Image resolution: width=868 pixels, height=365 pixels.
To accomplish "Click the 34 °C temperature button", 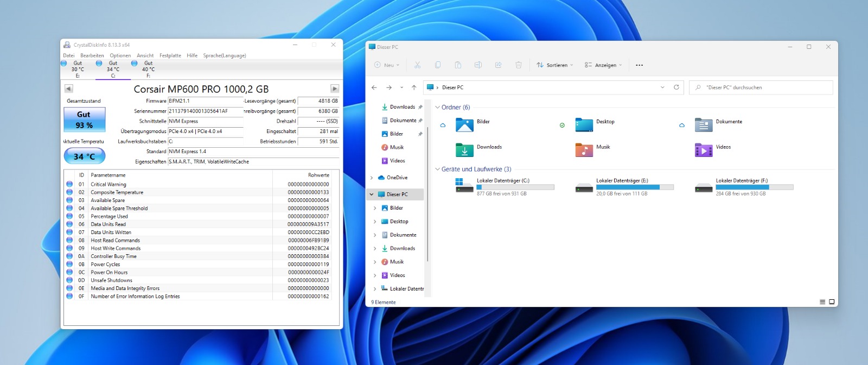I will click(x=85, y=156).
